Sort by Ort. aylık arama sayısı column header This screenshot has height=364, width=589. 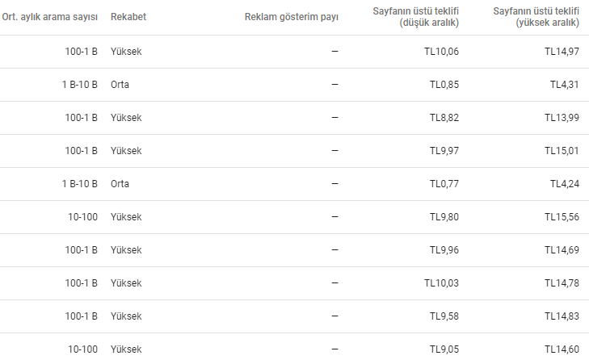[49, 17]
